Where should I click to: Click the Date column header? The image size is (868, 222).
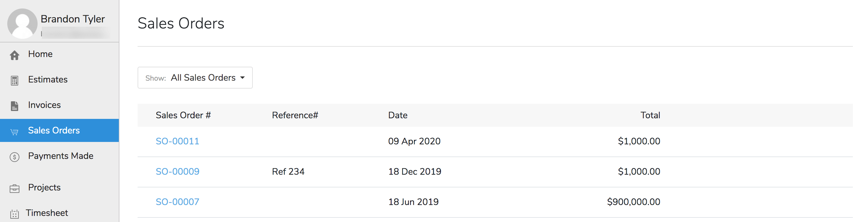[x=398, y=115]
